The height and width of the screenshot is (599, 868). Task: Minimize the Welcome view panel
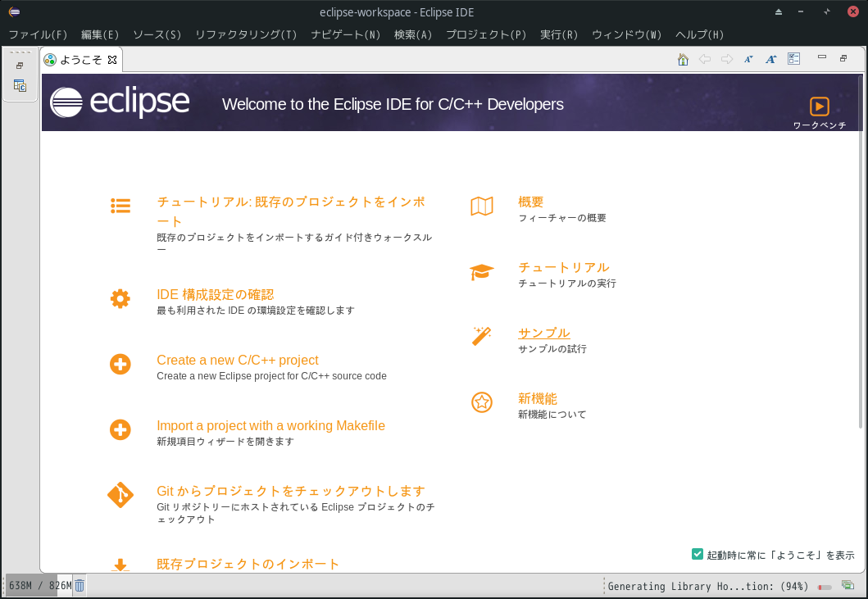coord(822,57)
